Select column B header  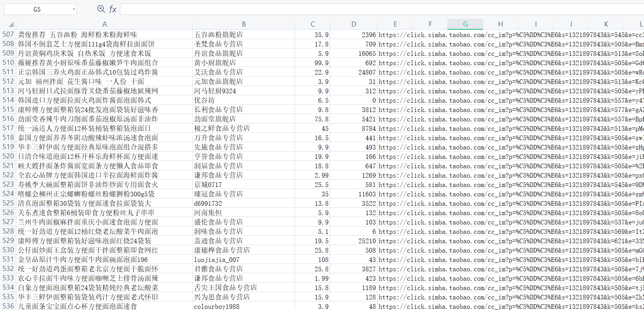243,24
